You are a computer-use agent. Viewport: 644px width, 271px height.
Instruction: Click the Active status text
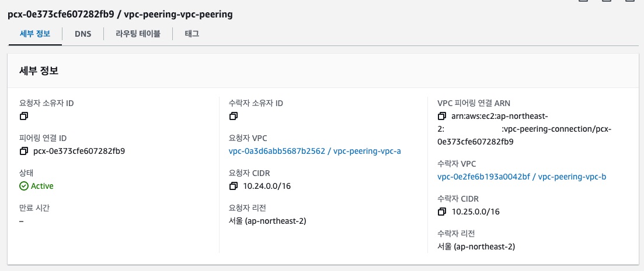tap(42, 186)
